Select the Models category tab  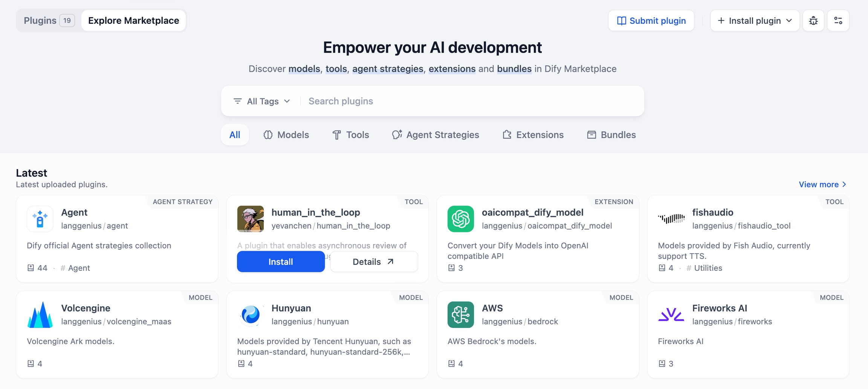click(286, 135)
